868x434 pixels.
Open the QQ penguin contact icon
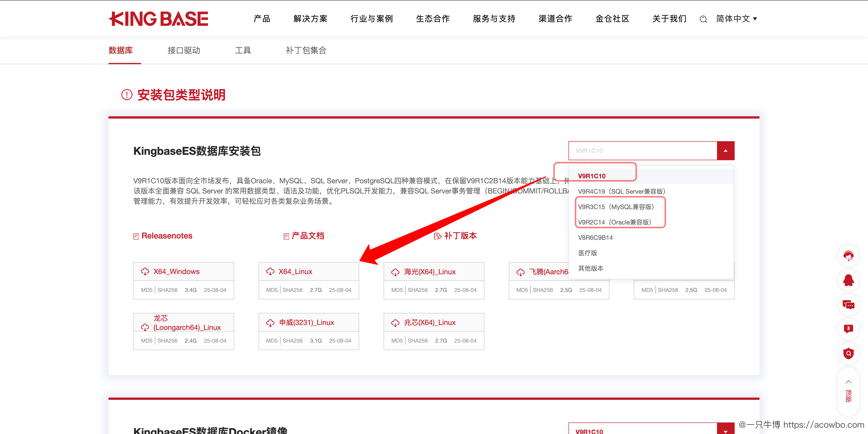pyautogui.click(x=848, y=280)
